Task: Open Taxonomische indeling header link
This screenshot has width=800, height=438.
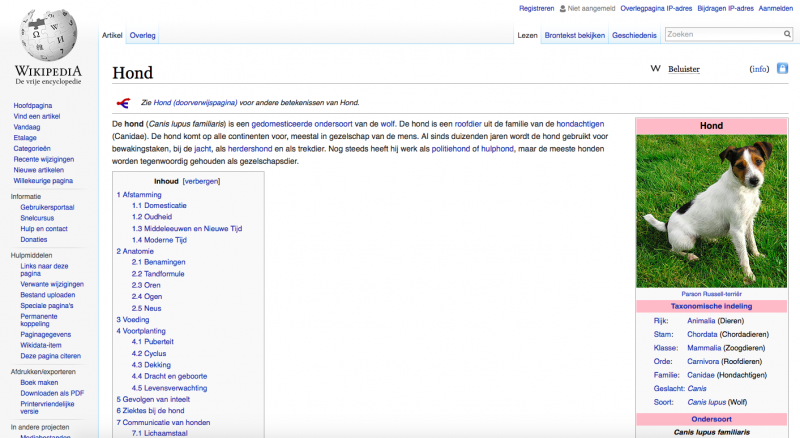Action: [x=711, y=306]
